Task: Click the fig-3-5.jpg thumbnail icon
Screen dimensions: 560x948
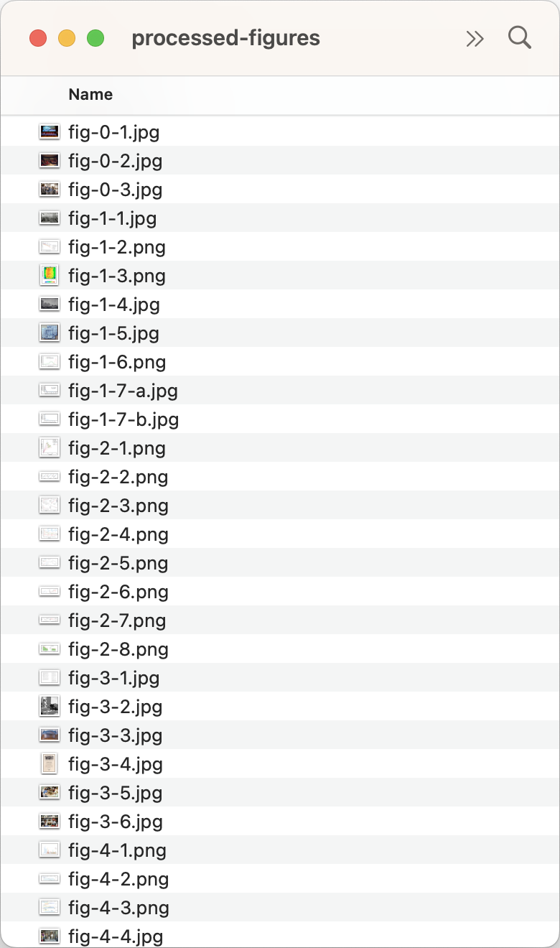Action: tap(49, 792)
